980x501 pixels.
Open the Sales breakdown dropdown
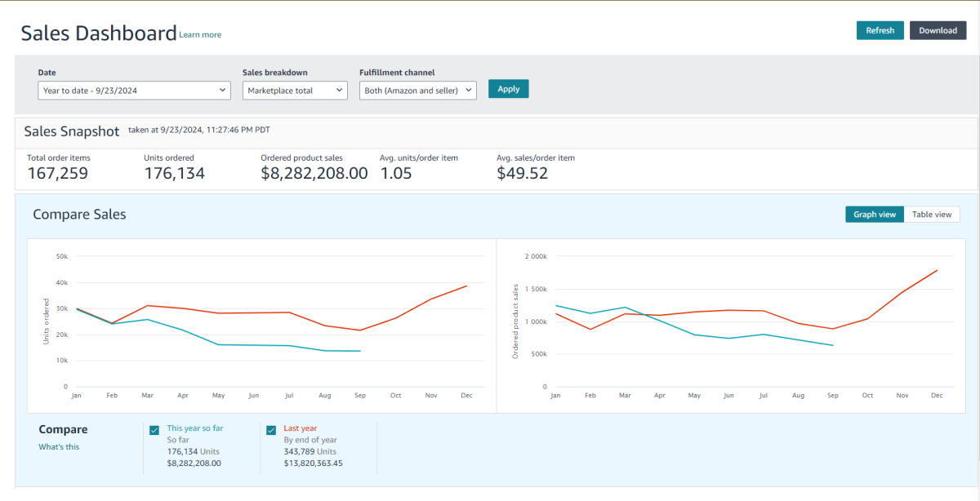pyautogui.click(x=295, y=91)
